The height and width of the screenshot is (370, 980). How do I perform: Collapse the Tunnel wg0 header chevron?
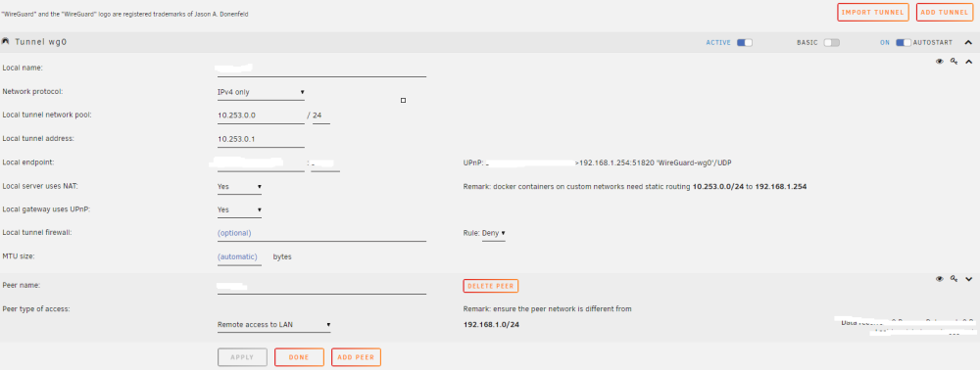pos(969,42)
